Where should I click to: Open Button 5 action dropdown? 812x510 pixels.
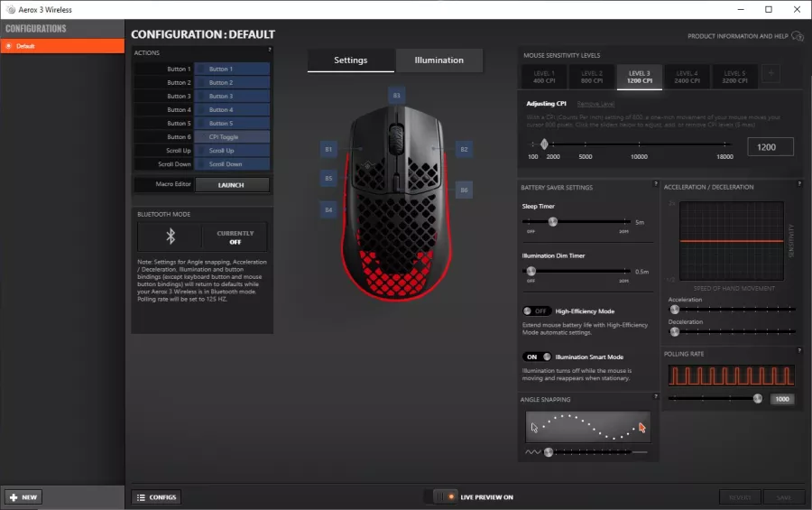[232, 124]
